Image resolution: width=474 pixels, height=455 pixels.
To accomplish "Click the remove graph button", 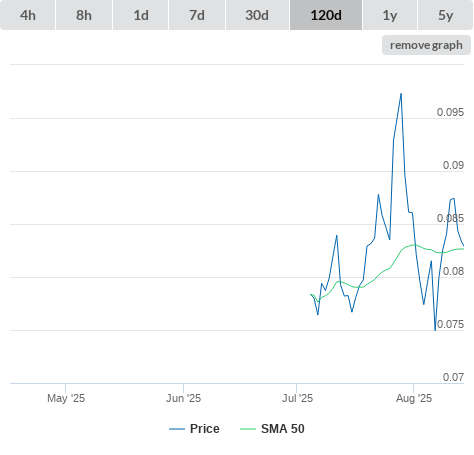I will (426, 45).
